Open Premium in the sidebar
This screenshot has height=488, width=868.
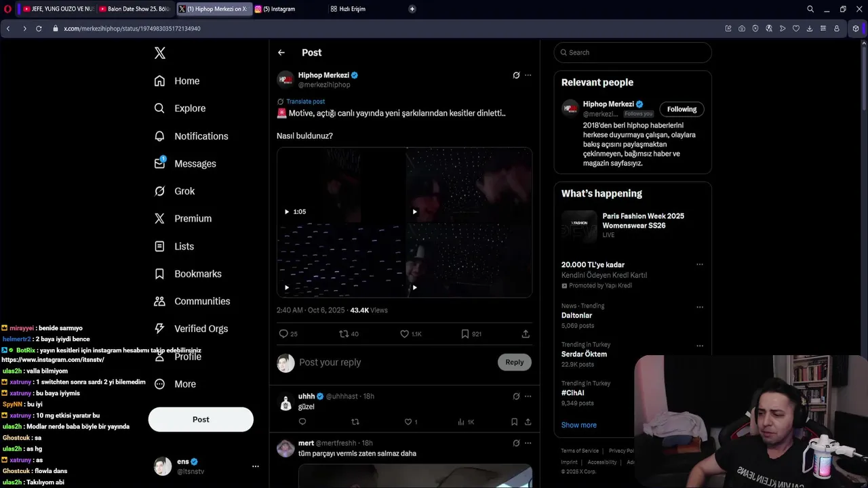(182, 218)
